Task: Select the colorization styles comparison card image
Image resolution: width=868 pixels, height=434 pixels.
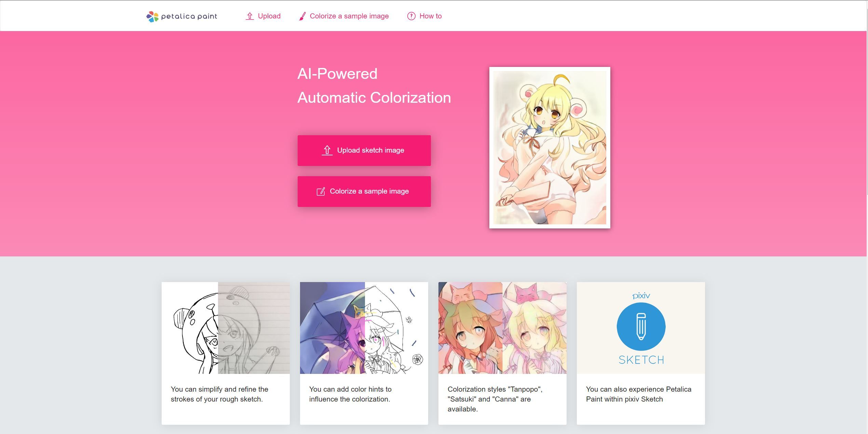Action: (x=502, y=328)
